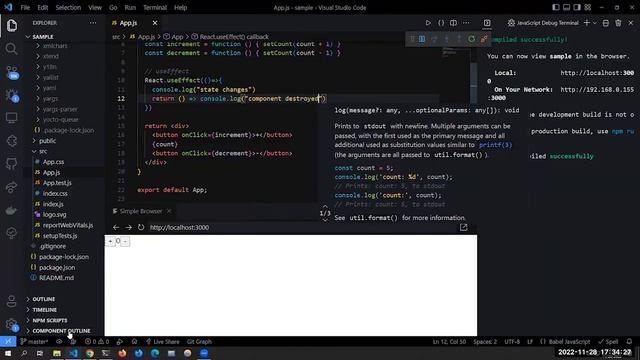
Task: Expand the OUTLINE section
Action: (x=44, y=299)
